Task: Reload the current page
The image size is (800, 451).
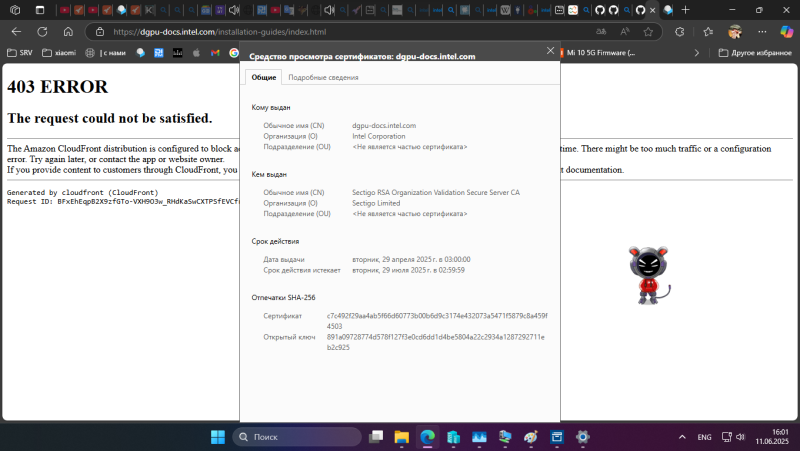Action: pyautogui.click(x=42, y=32)
